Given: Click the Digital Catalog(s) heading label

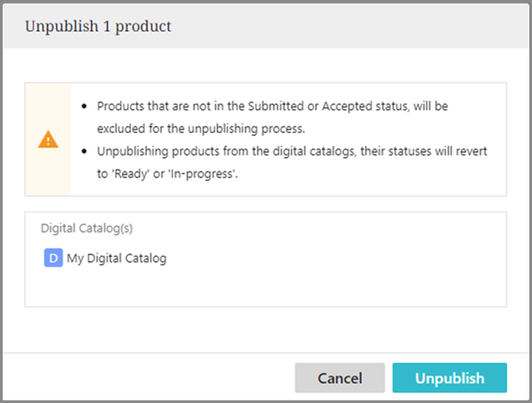Looking at the screenshot, I should 87,228.
